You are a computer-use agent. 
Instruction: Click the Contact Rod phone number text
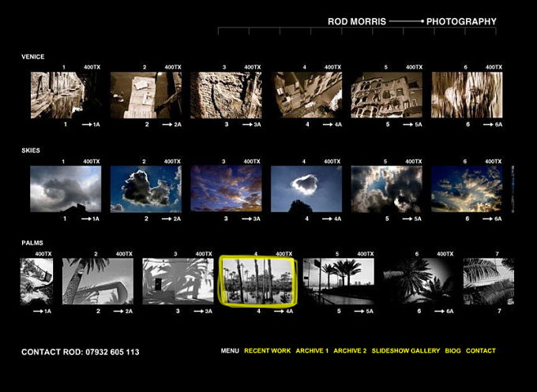click(x=80, y=352)
